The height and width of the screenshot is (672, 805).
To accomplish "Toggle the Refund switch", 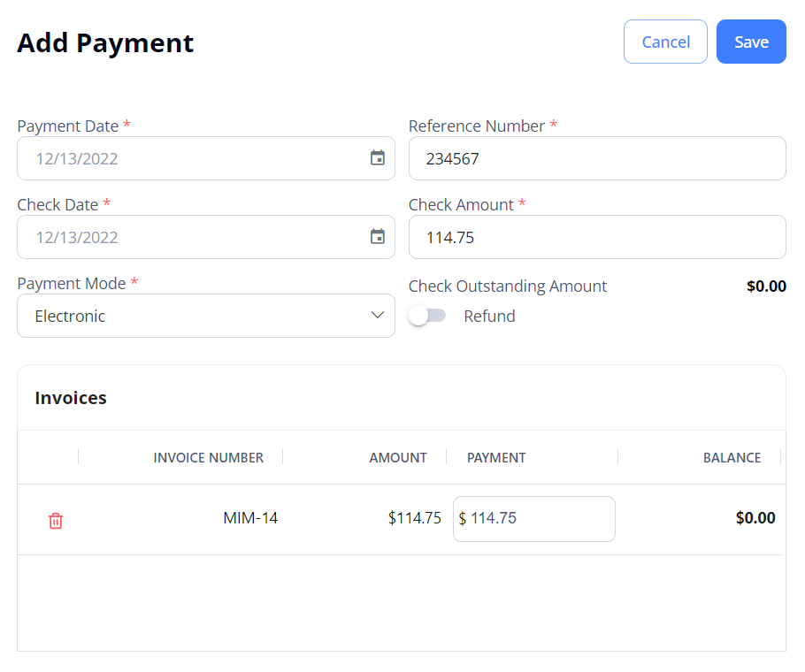I will pyautogui.click(x=427, y=316).
